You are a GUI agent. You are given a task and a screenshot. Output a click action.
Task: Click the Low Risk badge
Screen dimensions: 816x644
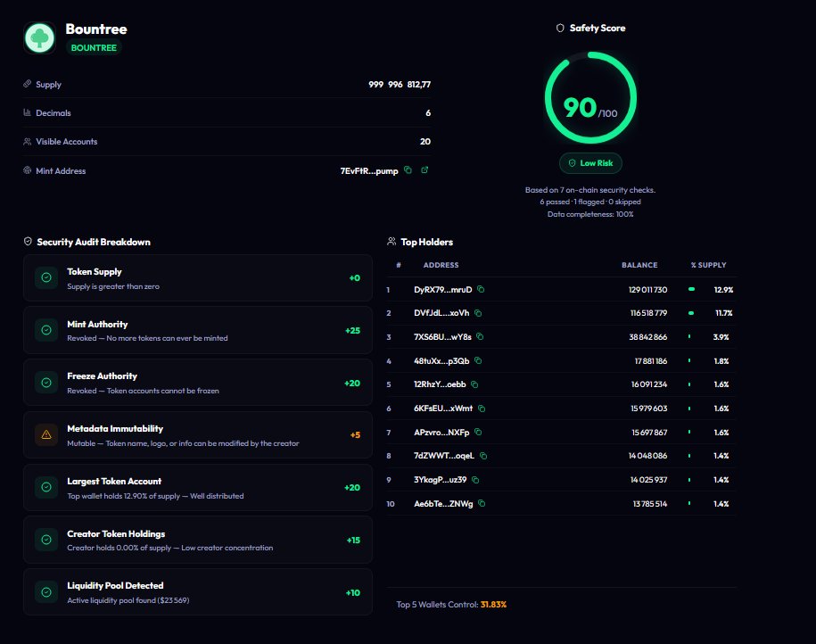[x=590, y=163]
